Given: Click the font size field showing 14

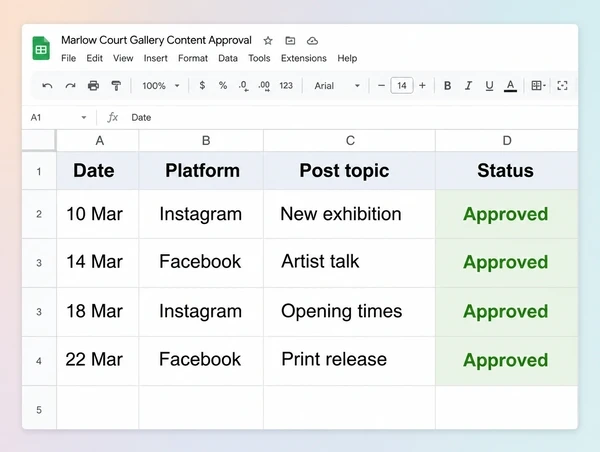Looking at the screenshot, I should pos(402,85).
